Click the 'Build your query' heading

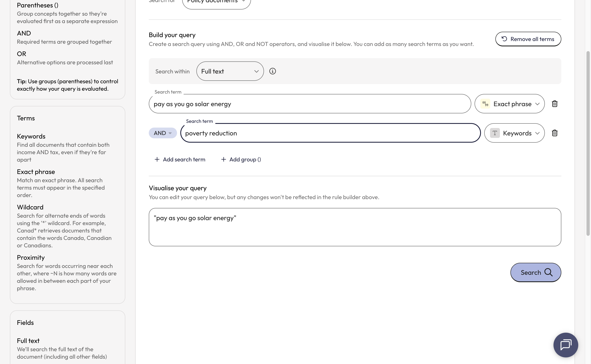tap(172, 35)
